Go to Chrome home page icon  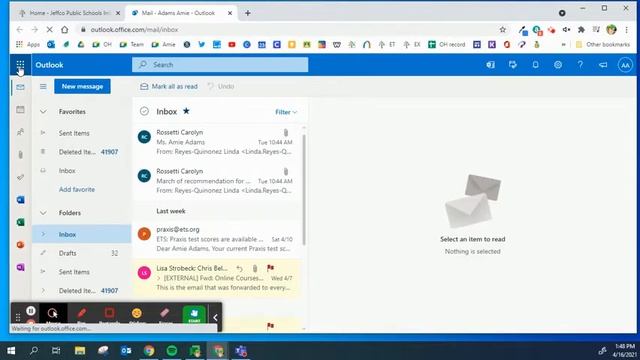[x=64, y=29]
